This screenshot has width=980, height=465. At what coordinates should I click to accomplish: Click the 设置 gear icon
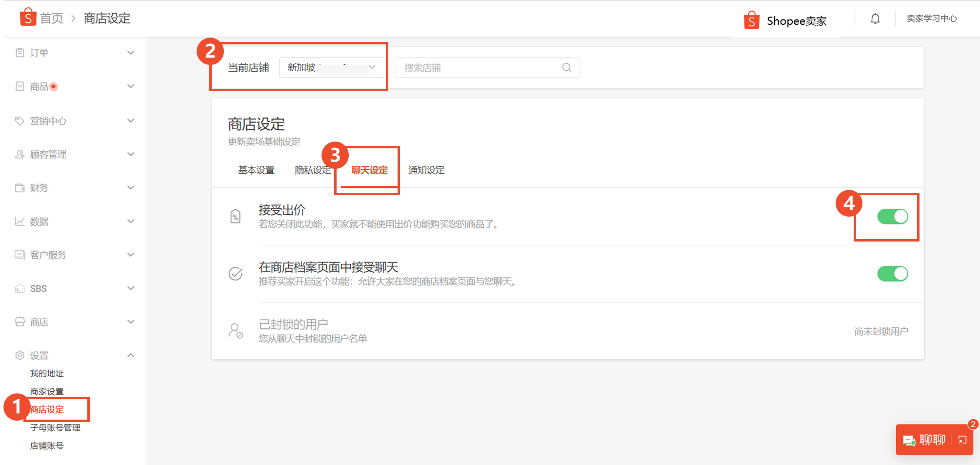coord(20,355)
